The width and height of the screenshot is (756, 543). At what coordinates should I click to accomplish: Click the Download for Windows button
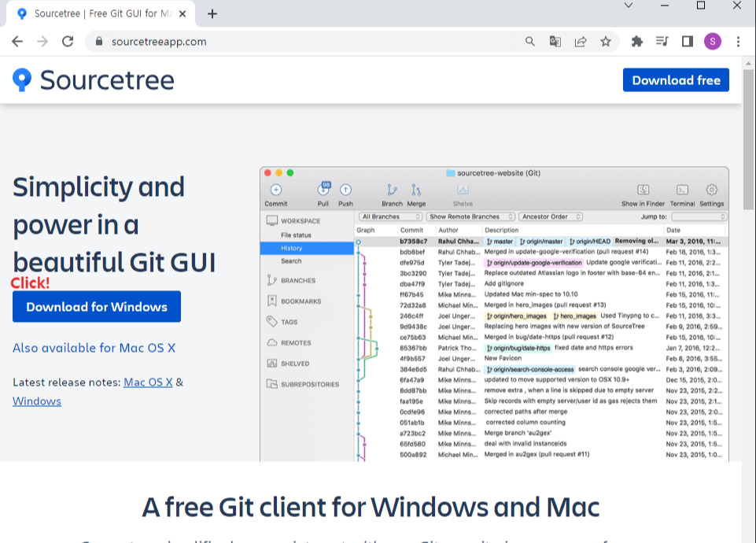[x=97, y=307]
